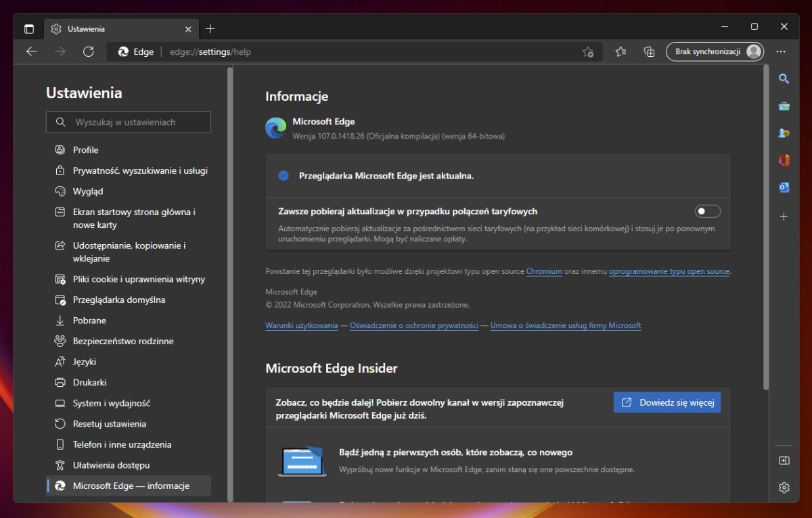This screenshot has height=518, width=812.
Task: Open the 'Brak synchronizacji' profile menu
Action: (715, 51)
